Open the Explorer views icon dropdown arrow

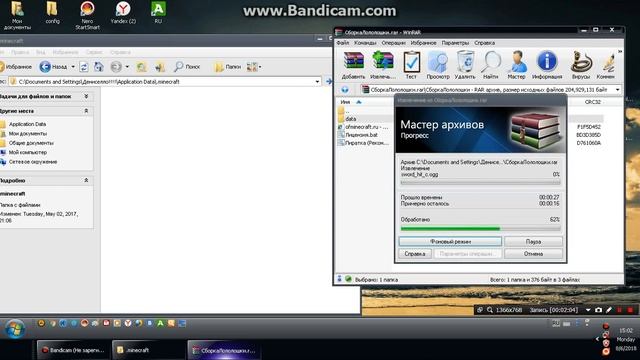(x=260, y=67)
